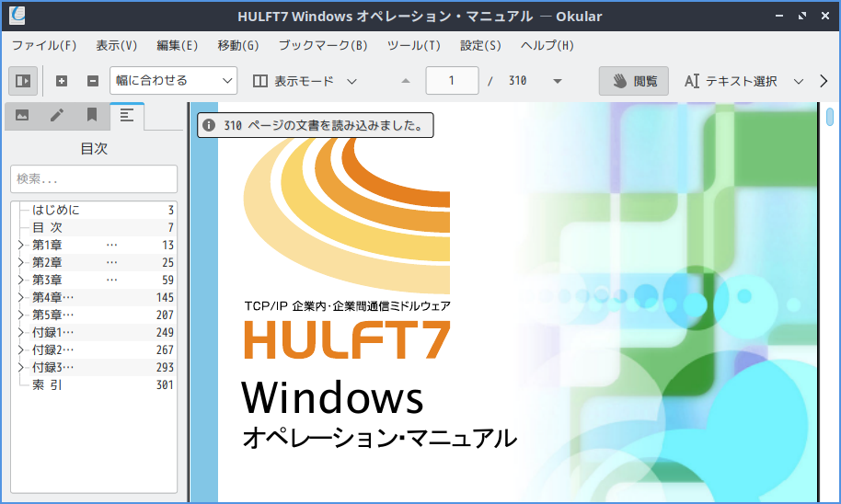Switch to the annotations pencil tab

(x=57, y=115)
